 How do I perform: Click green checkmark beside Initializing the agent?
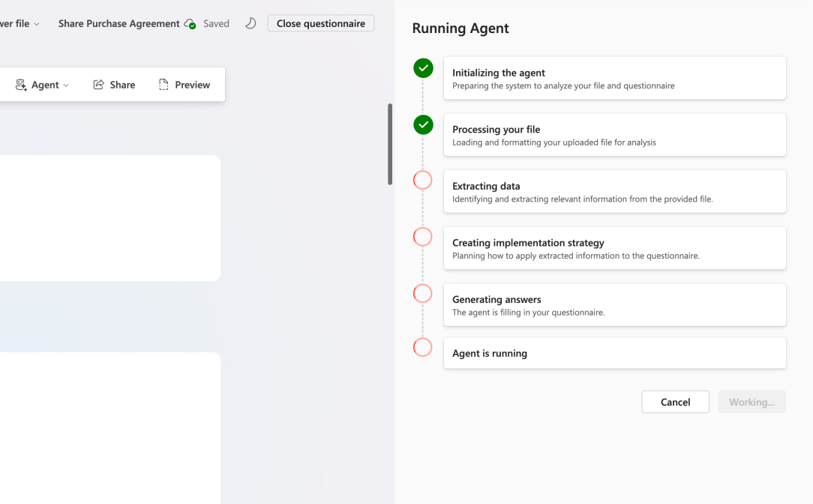click(x=423, y=68)
